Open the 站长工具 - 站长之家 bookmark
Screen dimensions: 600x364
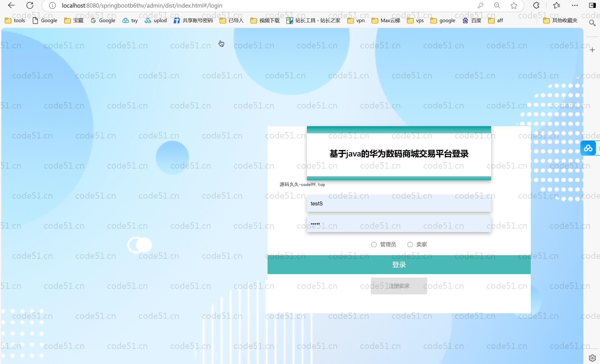click(x=313, y=21)
